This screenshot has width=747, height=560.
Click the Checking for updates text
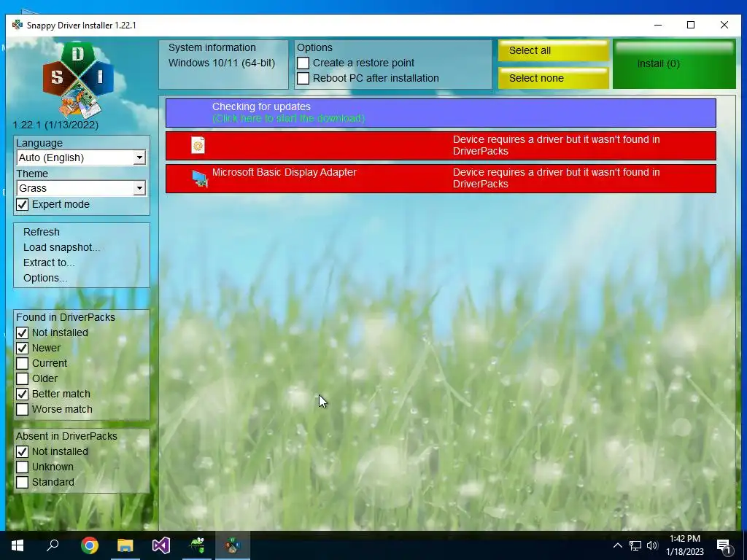click(261, 106)
